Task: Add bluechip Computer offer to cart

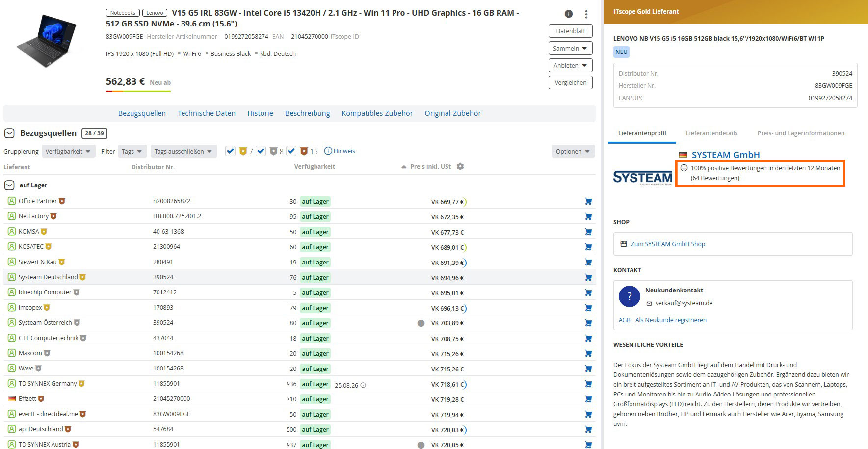Action: click(588, 292)
